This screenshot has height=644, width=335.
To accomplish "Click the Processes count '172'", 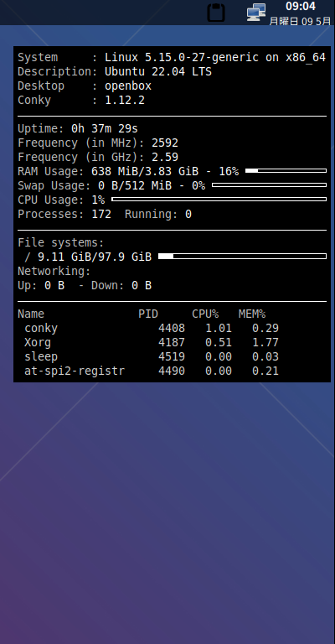I will click(x=101, y=215).
